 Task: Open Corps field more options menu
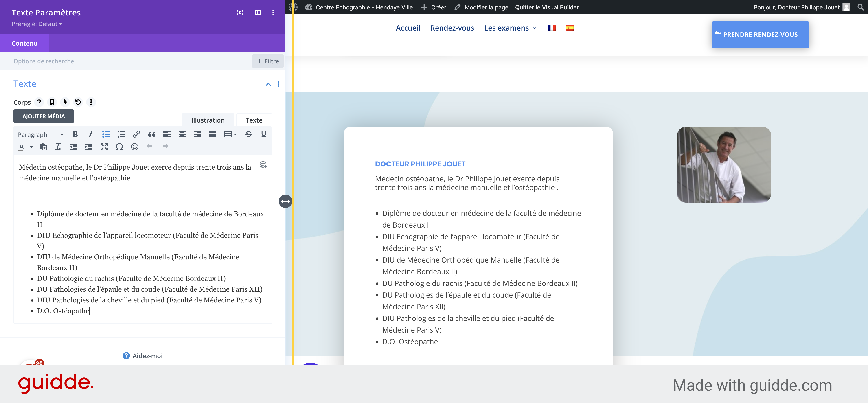[91, 102]
